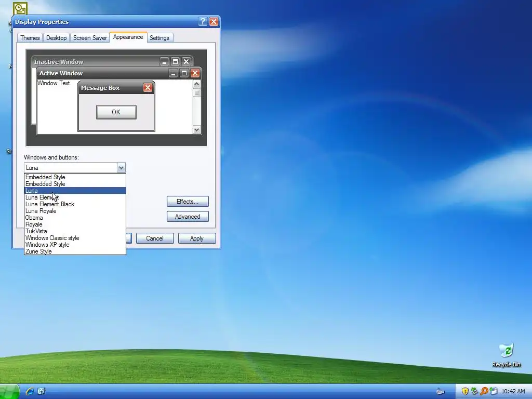Screen dimensions: 532x399
Task: Click the 10:42 AM system clock
Action: tap(513, 392)
